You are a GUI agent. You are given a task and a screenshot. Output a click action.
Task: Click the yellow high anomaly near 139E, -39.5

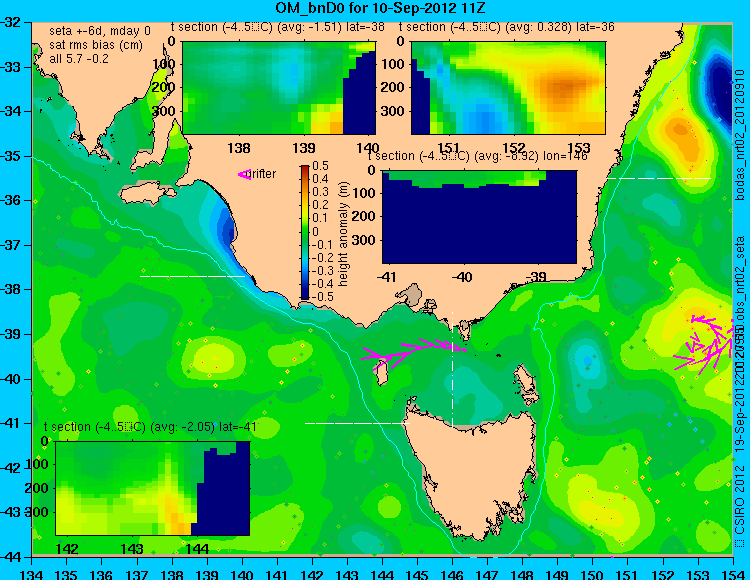(214, 359)
